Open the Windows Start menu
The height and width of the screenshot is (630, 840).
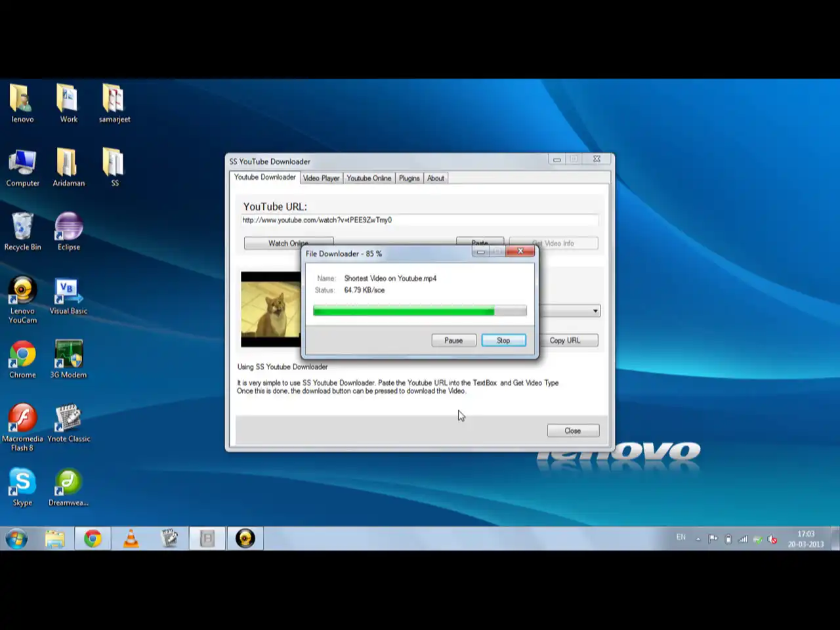click(x=16, y=539)
